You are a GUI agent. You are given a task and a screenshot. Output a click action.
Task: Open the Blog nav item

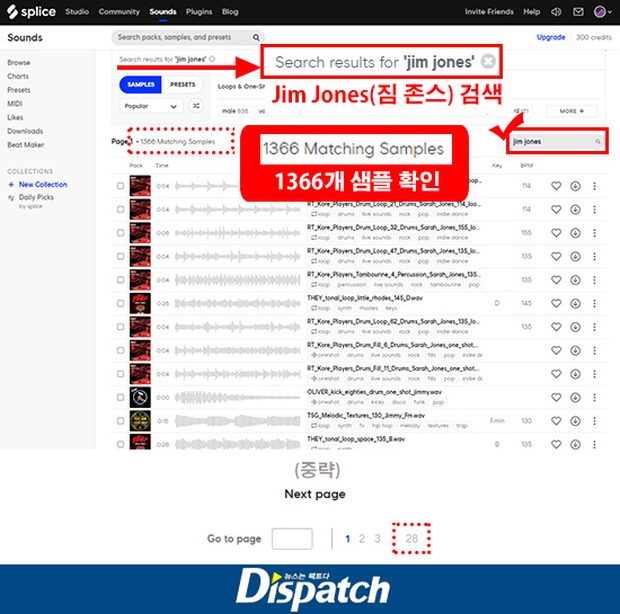[230, 12]
